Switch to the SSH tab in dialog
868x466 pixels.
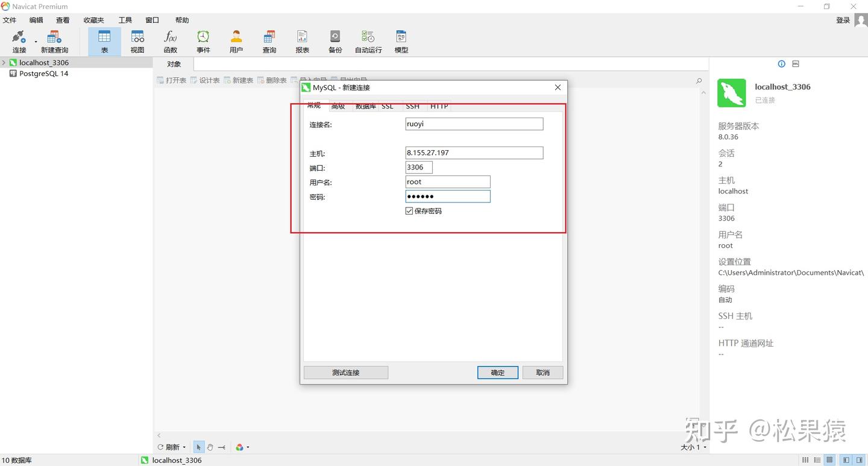[x=413, y=106]
